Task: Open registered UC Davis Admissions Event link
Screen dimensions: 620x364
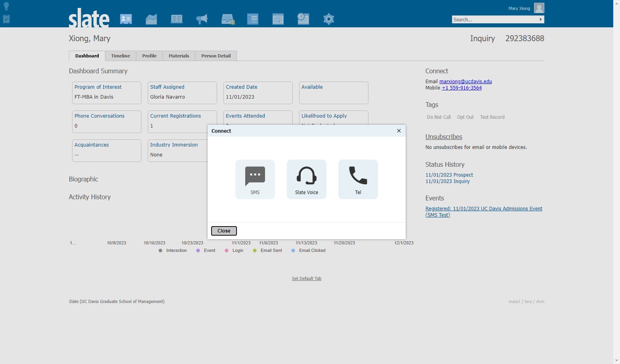Action: (x=484, y=212)
